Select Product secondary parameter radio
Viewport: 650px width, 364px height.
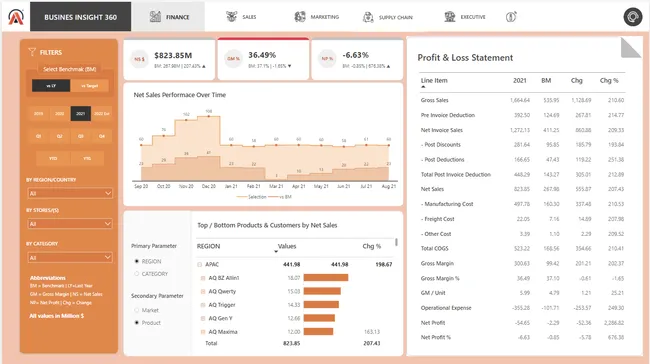pyautogui.click(x=137, y=323)
